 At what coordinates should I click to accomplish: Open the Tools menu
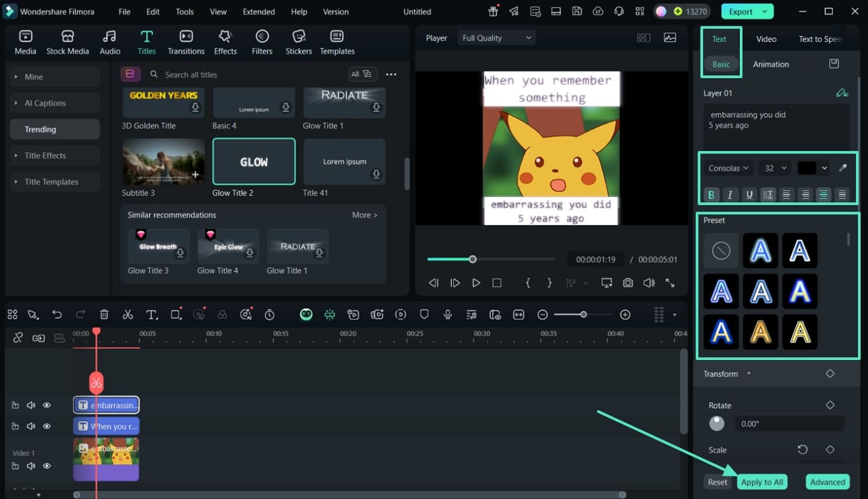[x=185, y=12]
